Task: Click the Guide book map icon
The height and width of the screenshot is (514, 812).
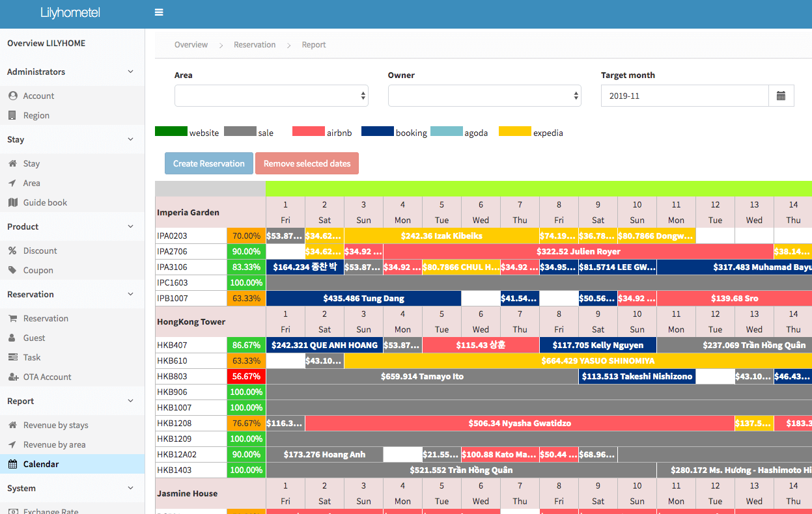Action: 13,202
